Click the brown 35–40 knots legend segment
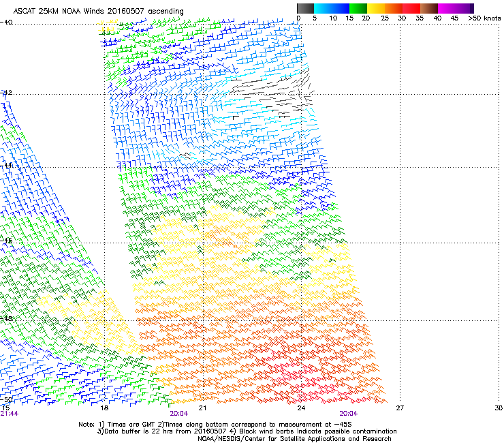The height and width of the screenshot is (443, 504). click(429, 8)
